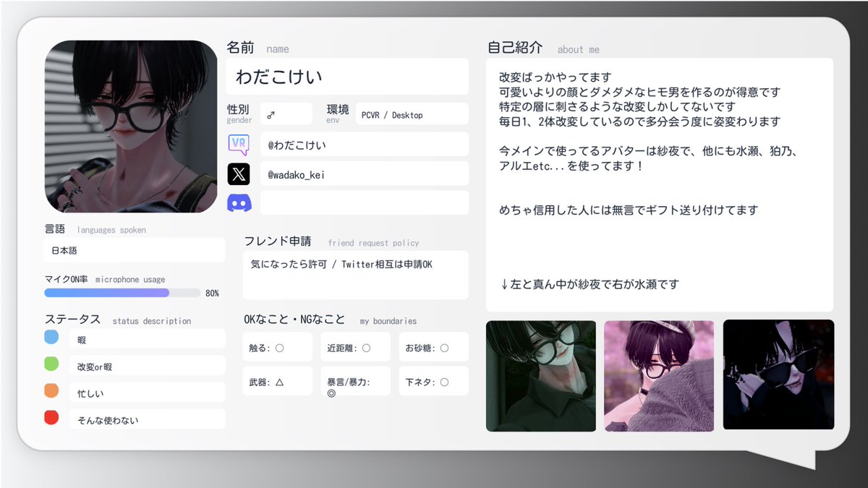Click the boundary box 近距離: ○

pos(355,347)
